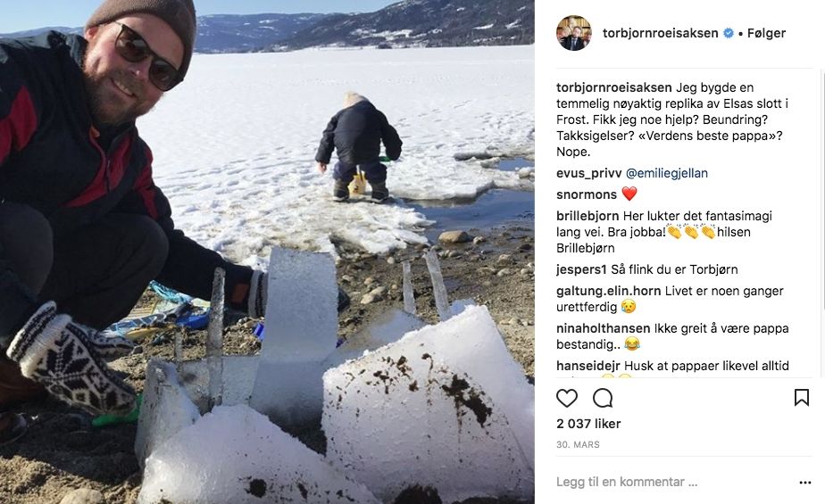Open the torbjornroeisaksen username in the header
This screenshot has width=825, height=504.
661,33
